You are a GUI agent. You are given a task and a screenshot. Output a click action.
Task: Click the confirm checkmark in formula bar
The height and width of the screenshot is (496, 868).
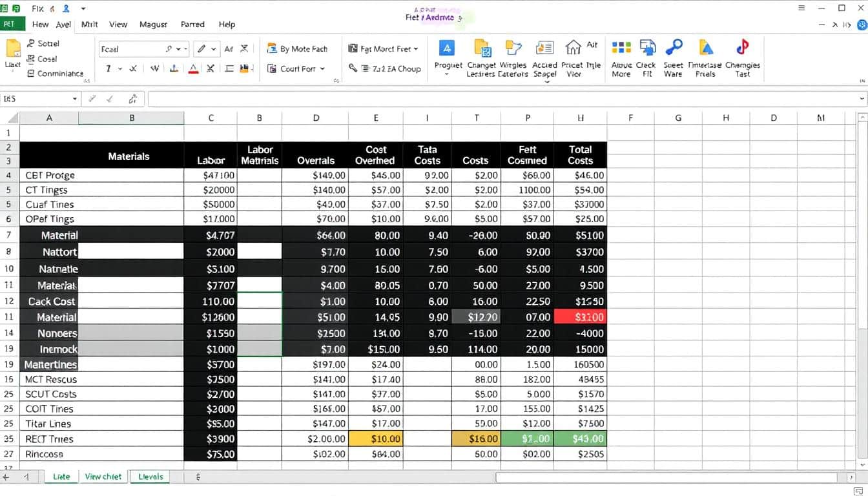coord(110,99)
